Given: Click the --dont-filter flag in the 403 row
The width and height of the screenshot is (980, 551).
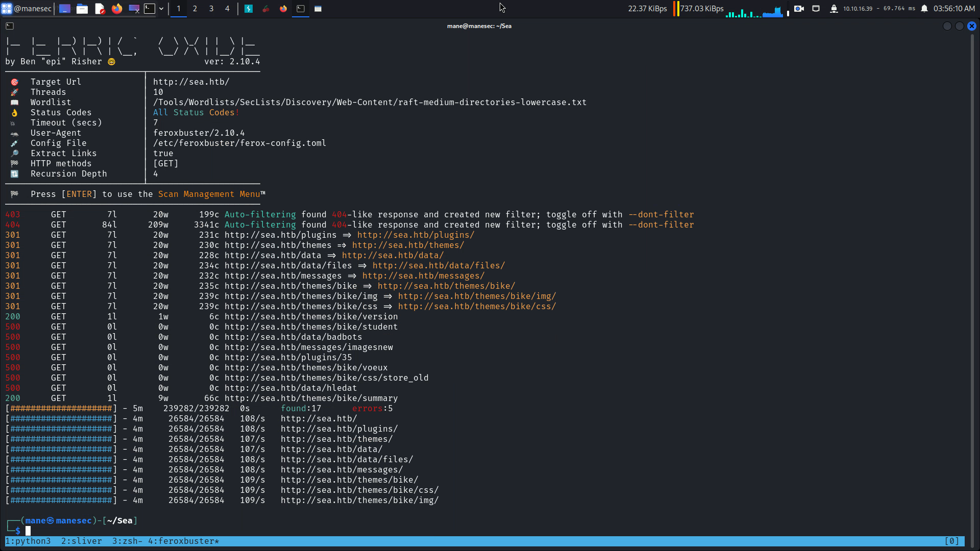Looking at the screenshot, I should point(661,215).
